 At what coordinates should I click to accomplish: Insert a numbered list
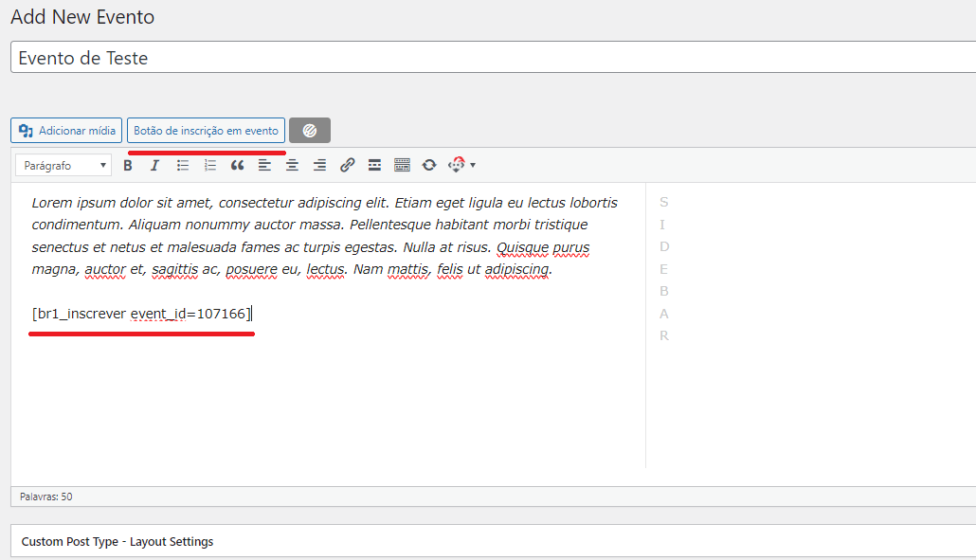(210, 165)
